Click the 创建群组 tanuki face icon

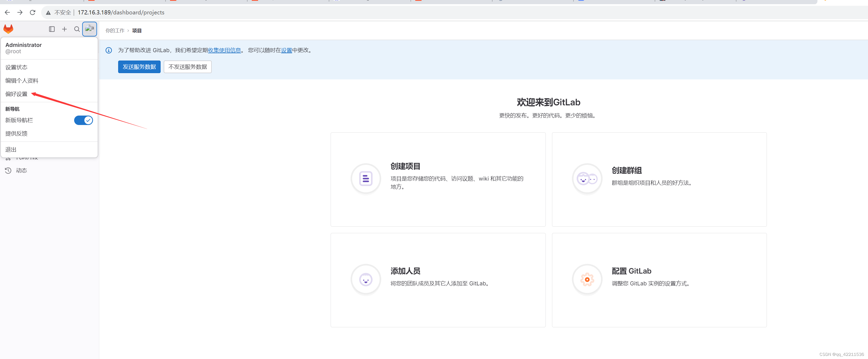[x=587, y=179]
